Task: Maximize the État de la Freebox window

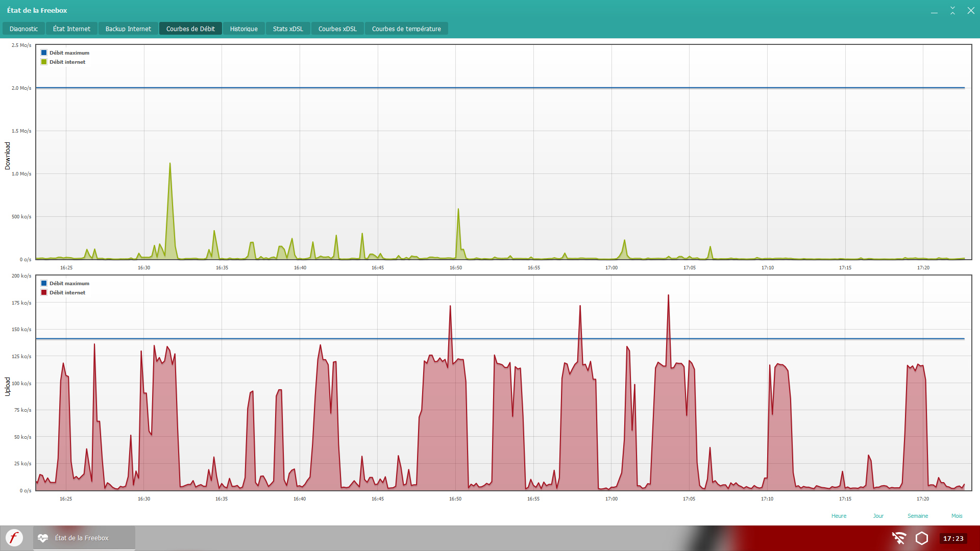Action: 952,11
